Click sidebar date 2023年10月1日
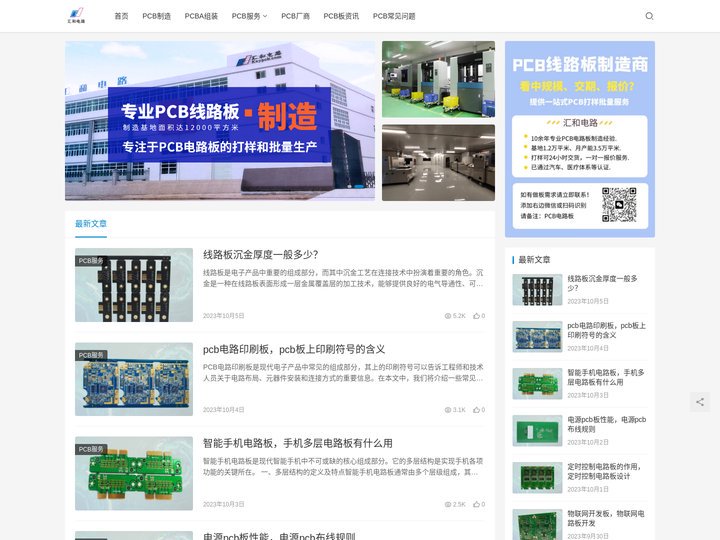The image size is (720, 540). (588, 489)
